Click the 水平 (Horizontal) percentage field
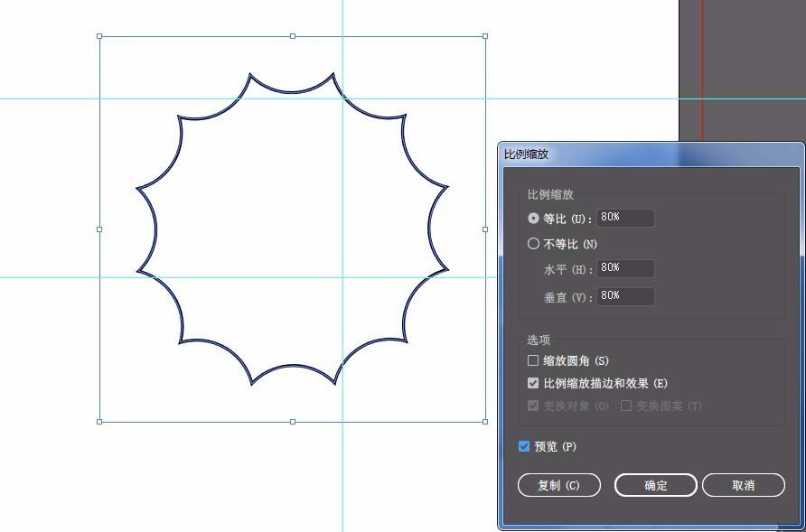This screenshot has height=532, width=806. click(625, 268)
